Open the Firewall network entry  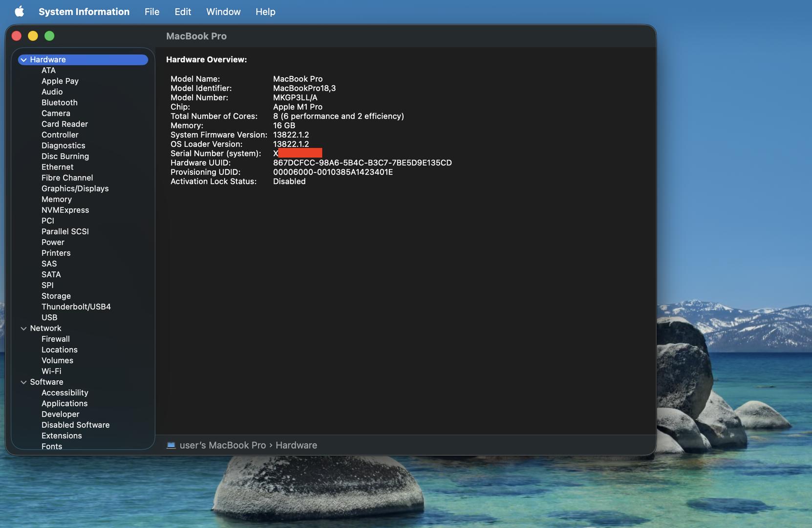56,339
